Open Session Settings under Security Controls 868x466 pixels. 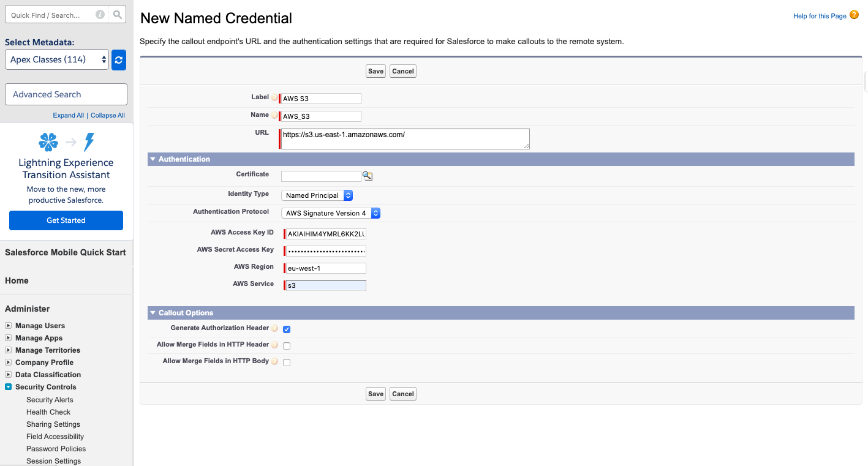[x=53, y=460]
